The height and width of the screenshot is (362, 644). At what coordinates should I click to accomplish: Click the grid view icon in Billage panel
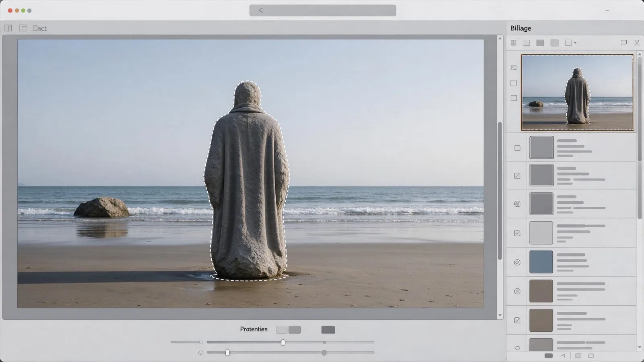[x=514, y=43]
